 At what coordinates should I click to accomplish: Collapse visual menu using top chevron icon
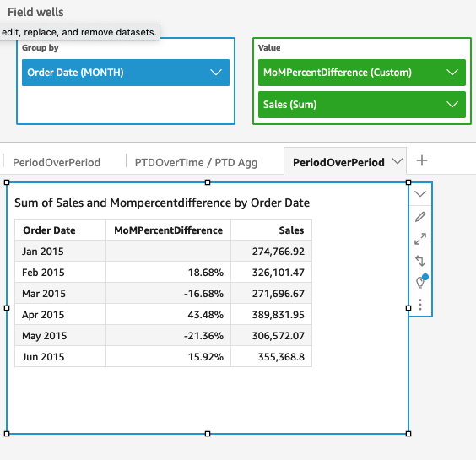pos(420,194)
